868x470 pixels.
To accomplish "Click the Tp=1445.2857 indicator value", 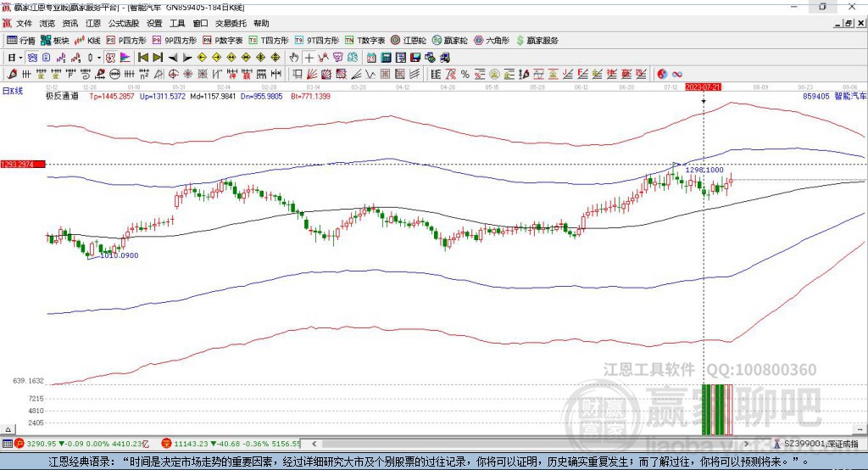I will tap(112, 96).
